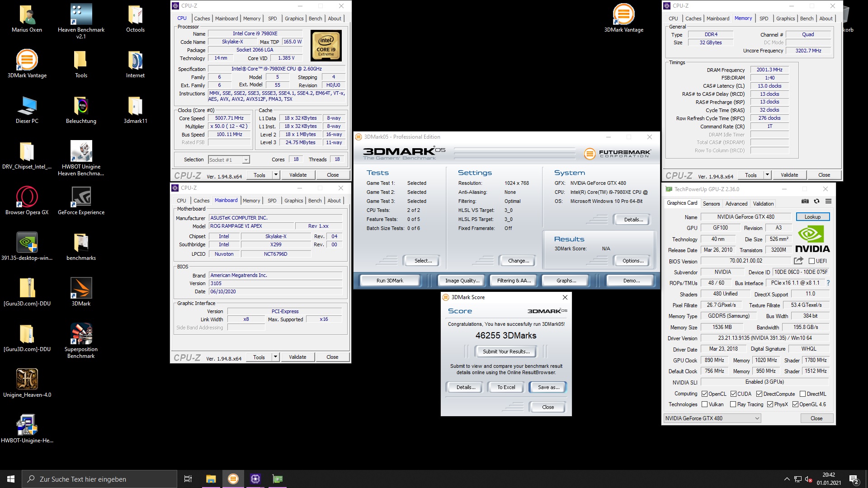Toggle the OpenGL 4.6 checkbox
868x488 pixels.
(x=795, y=404)
